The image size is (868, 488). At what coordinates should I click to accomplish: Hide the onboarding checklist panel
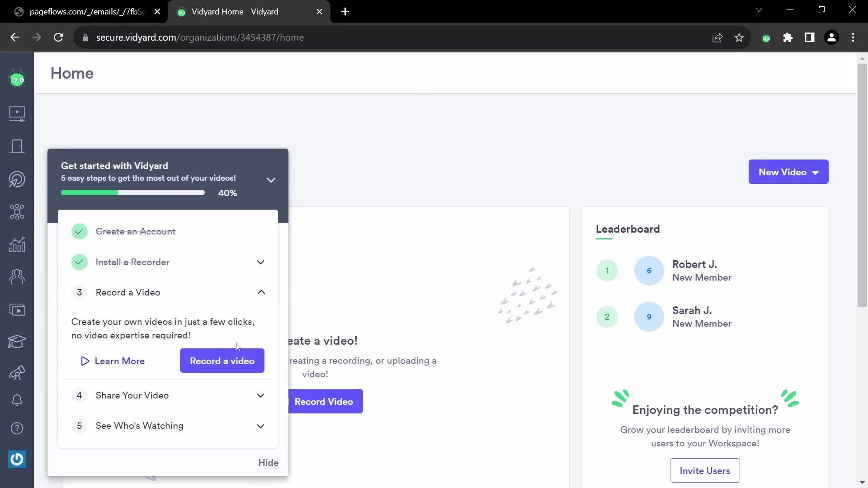pos(268,462)
